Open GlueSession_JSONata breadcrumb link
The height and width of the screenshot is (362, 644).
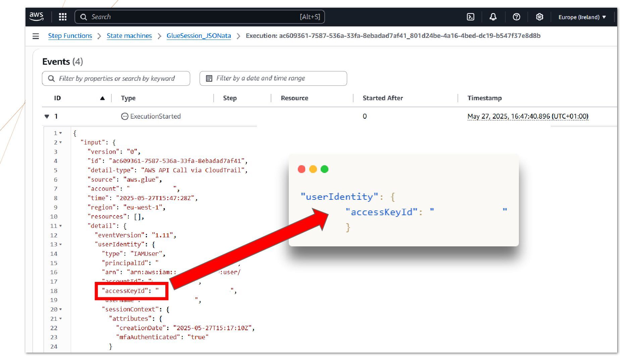pyautogui.click(x=199, y=36)
